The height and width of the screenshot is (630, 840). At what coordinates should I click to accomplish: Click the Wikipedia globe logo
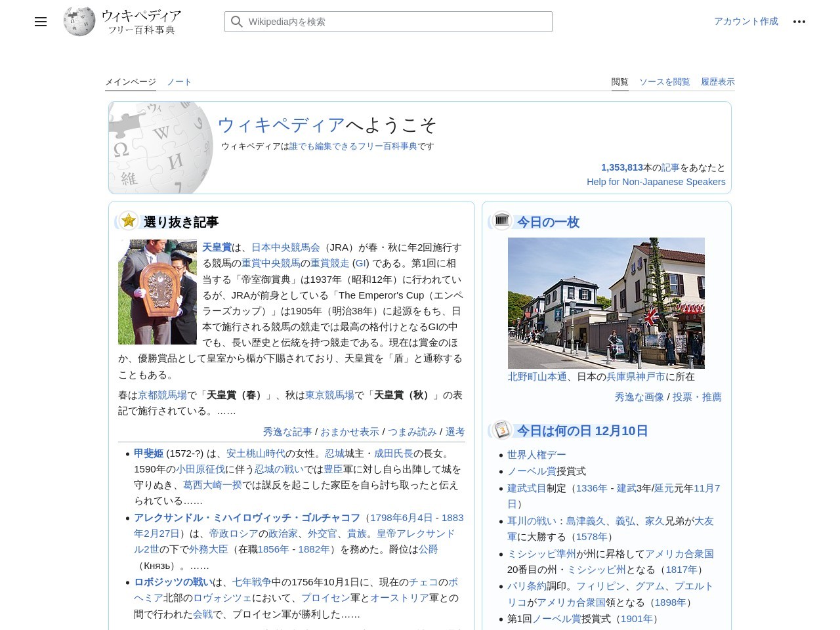[x=79, y=22]
